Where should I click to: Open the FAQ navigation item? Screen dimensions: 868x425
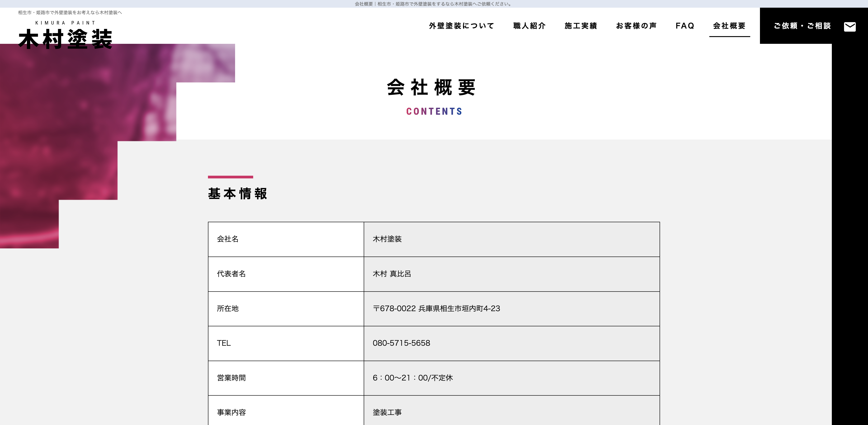[685, 26]
